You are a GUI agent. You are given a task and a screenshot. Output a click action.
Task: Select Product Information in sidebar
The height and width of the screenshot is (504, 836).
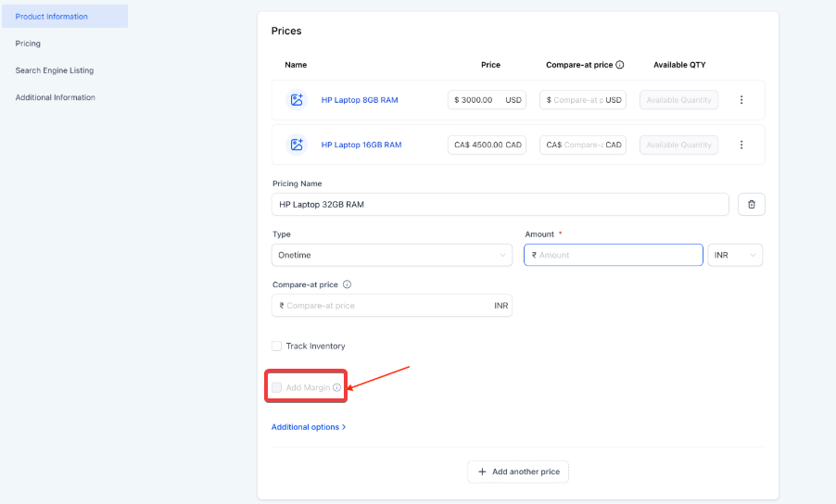tap(52, 17)
